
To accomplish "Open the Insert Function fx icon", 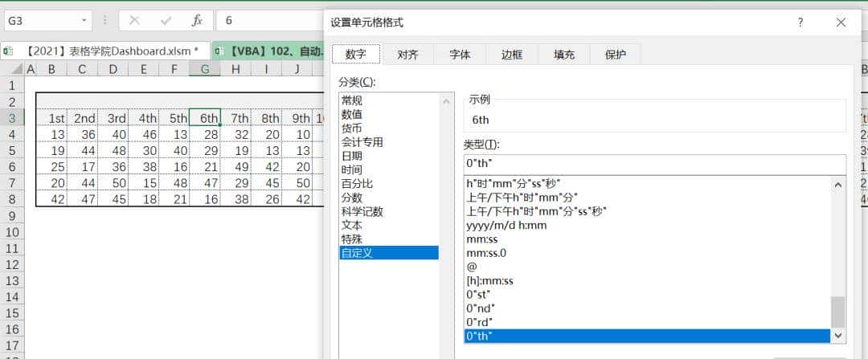I will [197, 21].
